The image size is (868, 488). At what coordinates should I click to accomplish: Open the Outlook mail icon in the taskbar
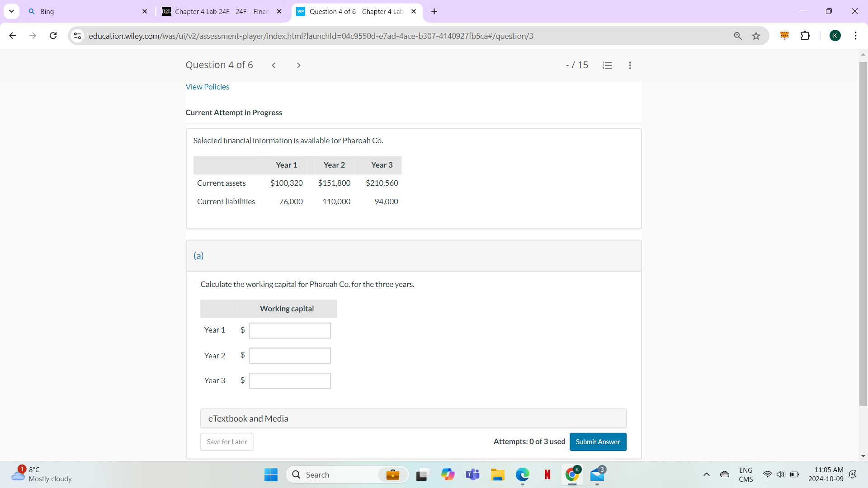(x=597, y=475)
